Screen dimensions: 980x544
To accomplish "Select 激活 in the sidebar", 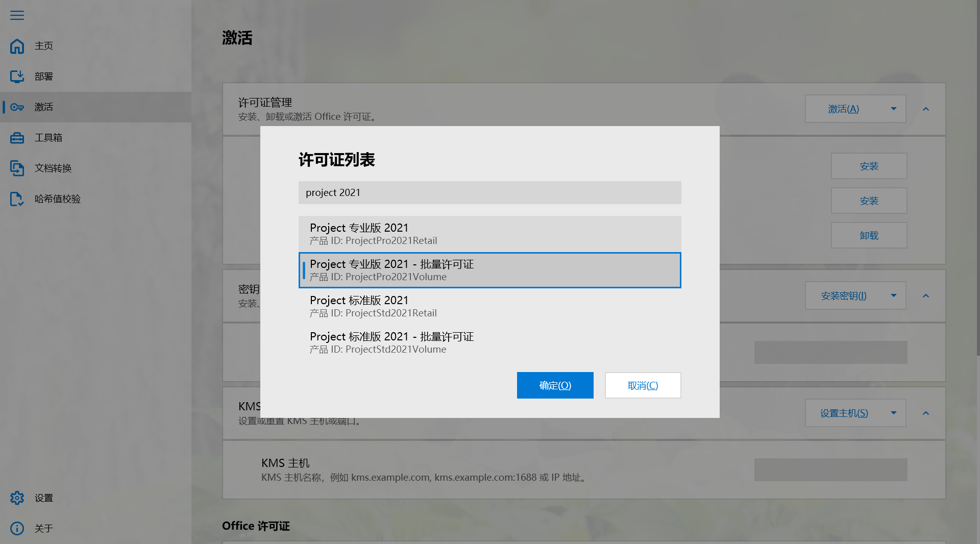I will coord(95,107).
